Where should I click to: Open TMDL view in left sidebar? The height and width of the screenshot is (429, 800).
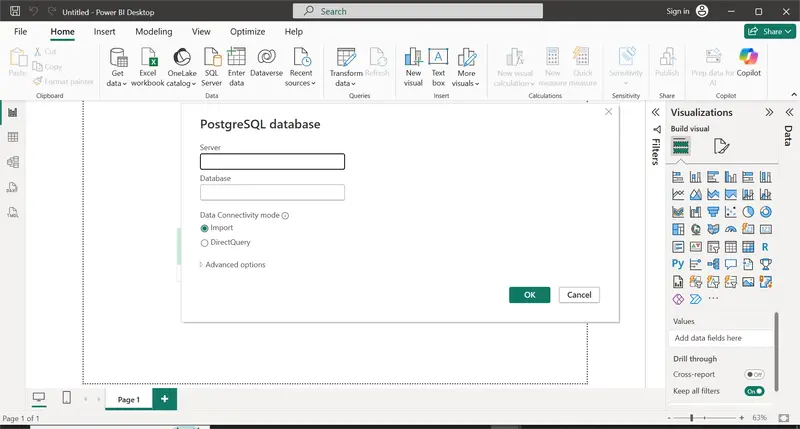point(13,212)
